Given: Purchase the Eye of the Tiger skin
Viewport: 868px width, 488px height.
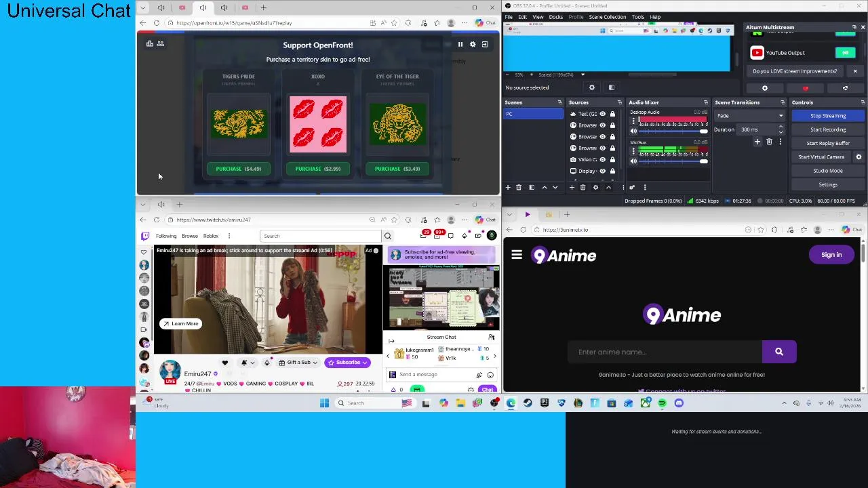Looking at the screenshot, I should (397, 169).
